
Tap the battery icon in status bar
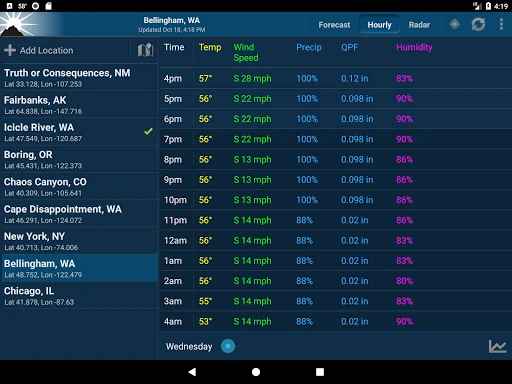pyautogui.click(x=488, y=6)
